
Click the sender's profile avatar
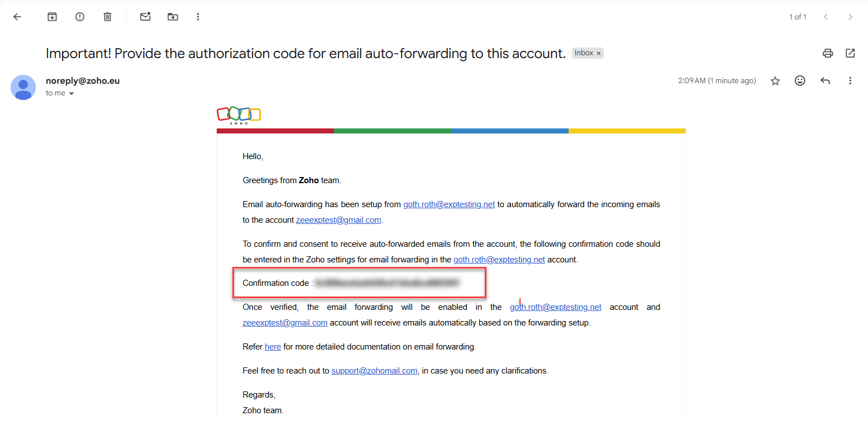[x=23, y=87]
